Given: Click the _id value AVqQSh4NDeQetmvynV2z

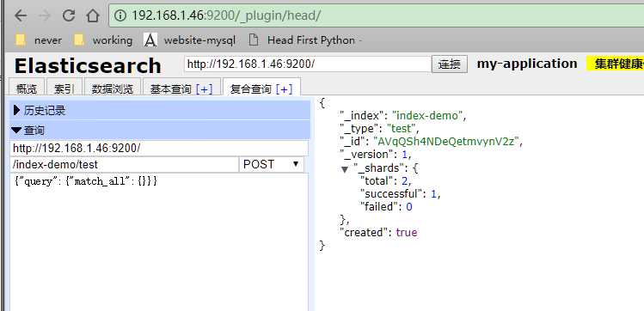Looking at the screenshot, I should point(447,142).
